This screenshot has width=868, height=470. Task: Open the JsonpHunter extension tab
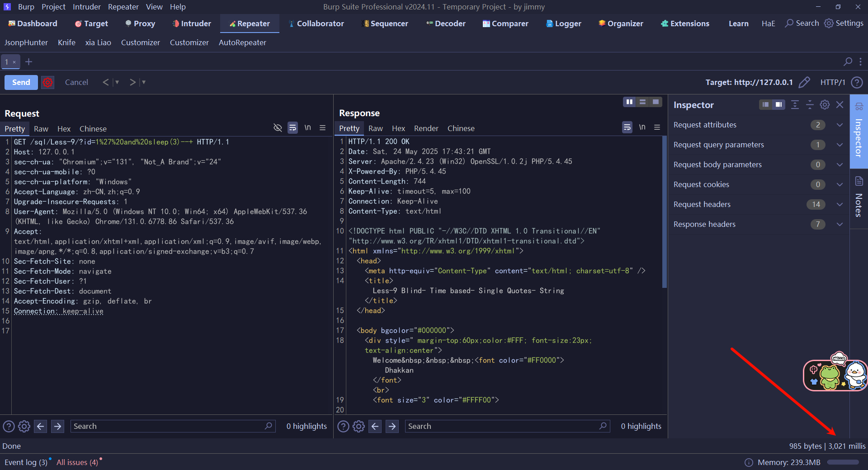point(26,42)
